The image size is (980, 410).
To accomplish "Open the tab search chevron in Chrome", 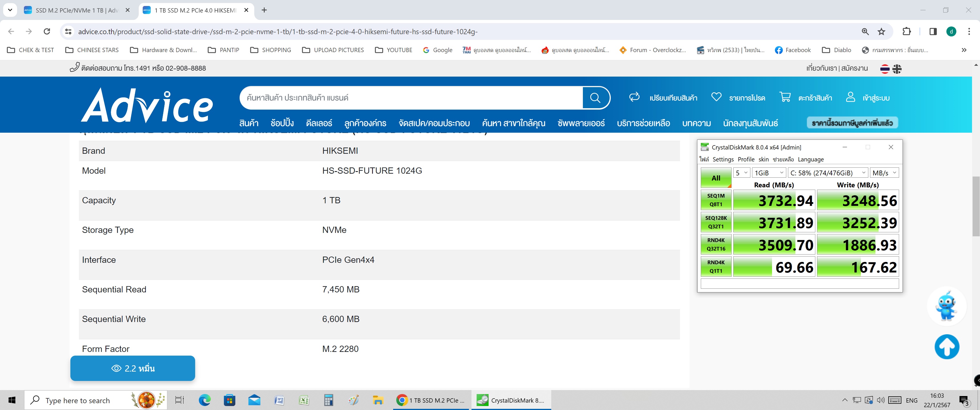I will point(10,10).
